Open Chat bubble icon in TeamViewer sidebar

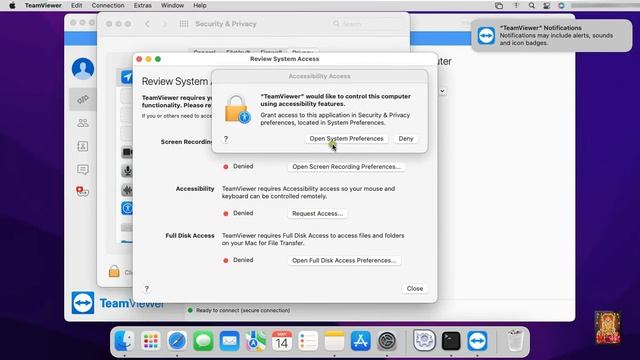[x=83, y=169]
